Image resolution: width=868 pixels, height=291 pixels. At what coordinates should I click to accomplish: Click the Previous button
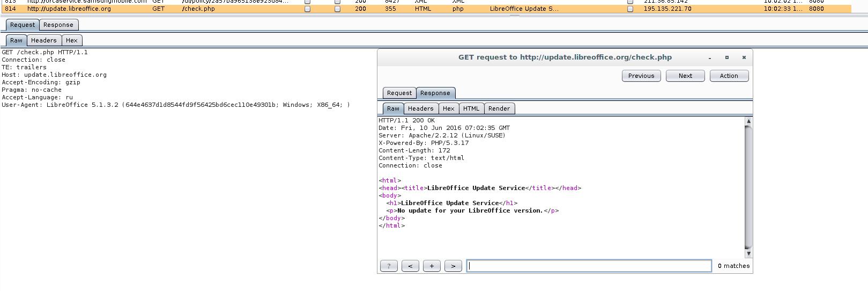[x=641, y=76]
